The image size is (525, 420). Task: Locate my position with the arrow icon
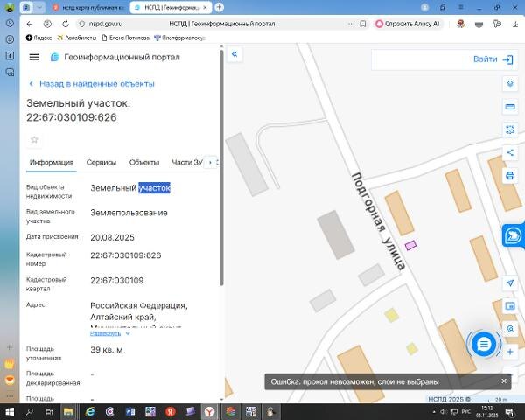pos(510,283)
